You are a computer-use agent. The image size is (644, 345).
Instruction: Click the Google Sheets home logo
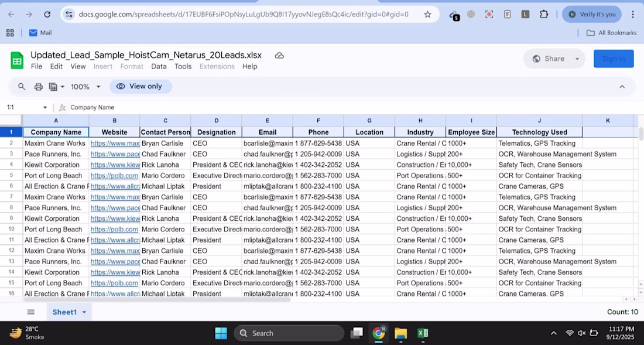click(17, 60)
